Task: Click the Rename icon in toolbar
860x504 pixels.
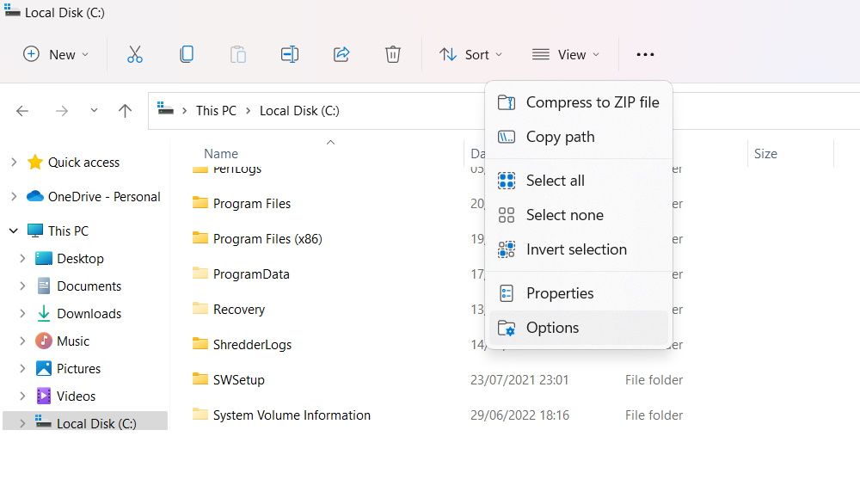Action: click(x=290, y=54)
